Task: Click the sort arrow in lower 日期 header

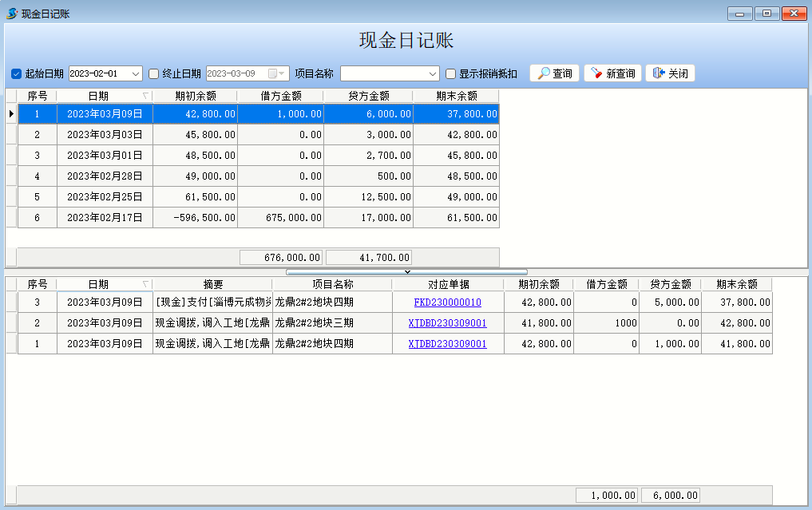Action: pyautogui.click(x=145, y=284)
